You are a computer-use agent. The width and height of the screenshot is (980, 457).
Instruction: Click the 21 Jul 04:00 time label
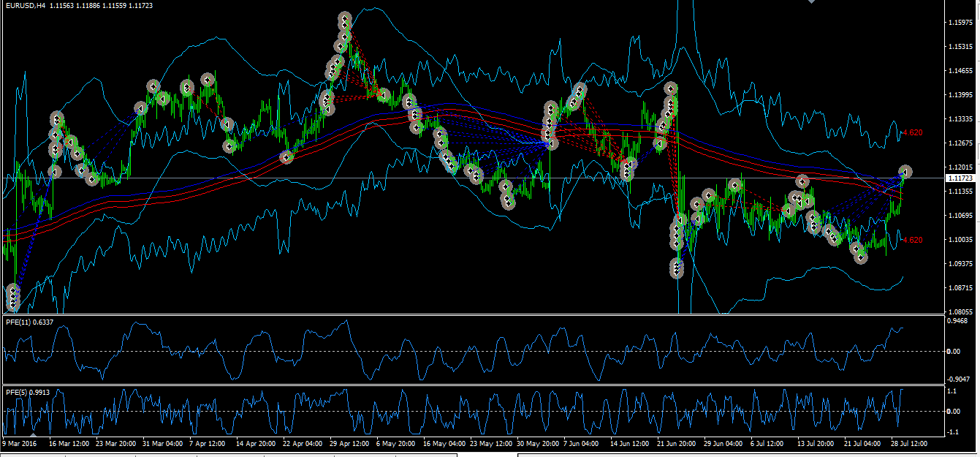[864, 443]
